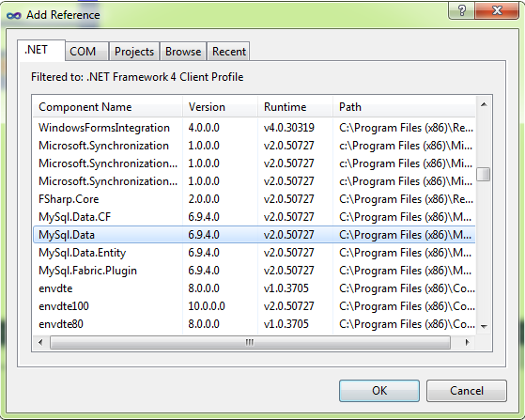Viewport: 525px width, 420px height.
Task: Click version 4.0.0.0 cell
Action: (x=204, y=128)
